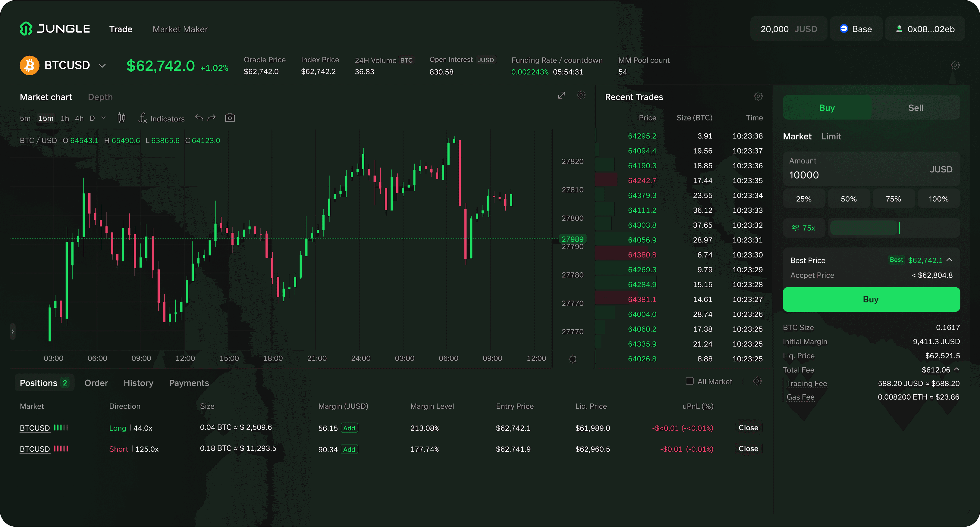Open the BTCUSD market pair dropdown
Image resolution: width=980 pixels, height=527 pixels.
[102, 66]
